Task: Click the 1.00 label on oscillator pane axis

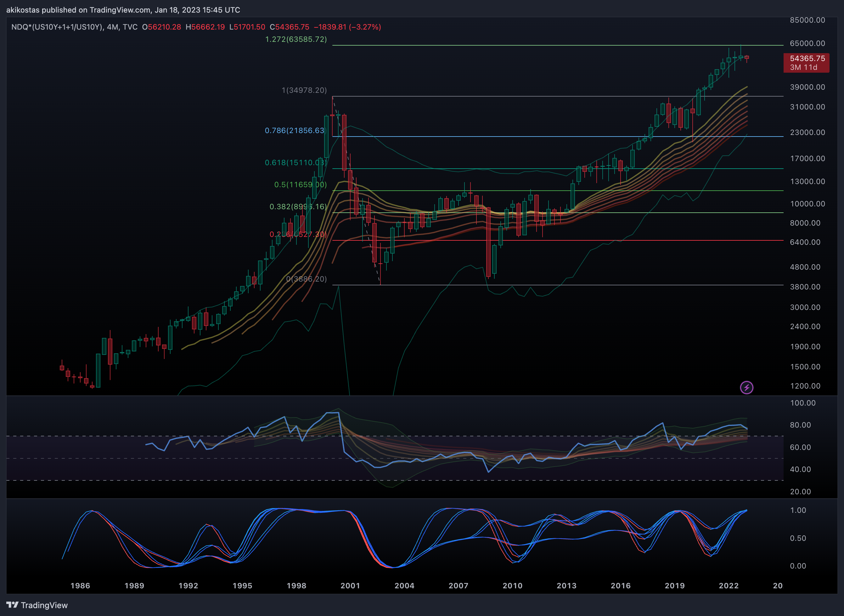Action: click(798, 511)
